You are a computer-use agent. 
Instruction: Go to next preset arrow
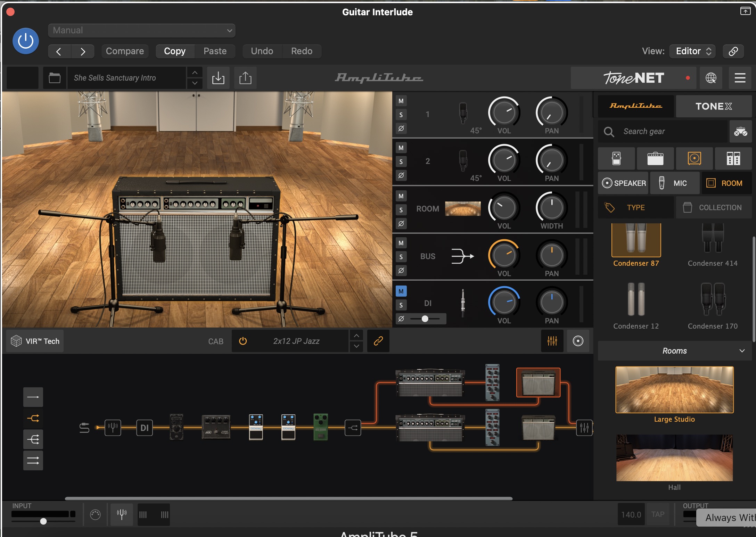point(83,51)
